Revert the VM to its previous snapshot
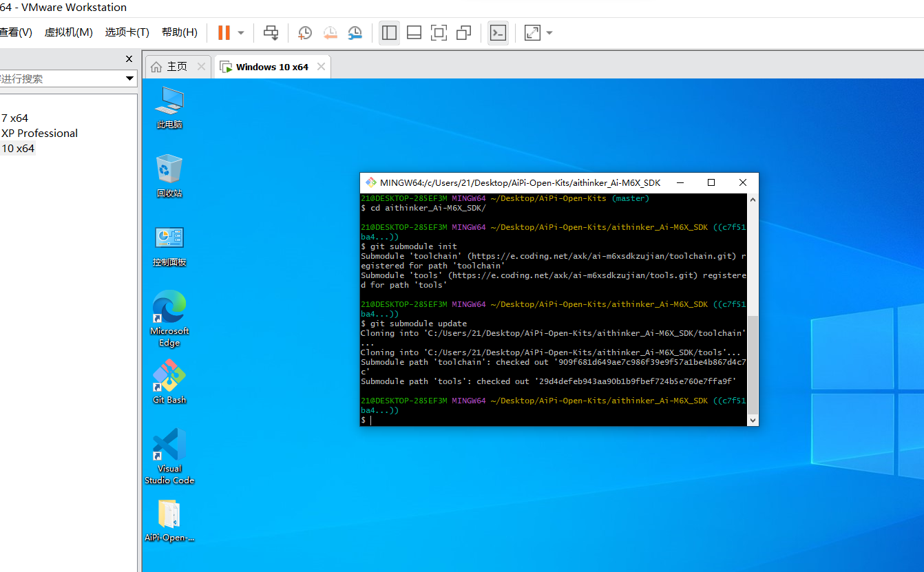924x572 pixels. (x=330, y=32)
